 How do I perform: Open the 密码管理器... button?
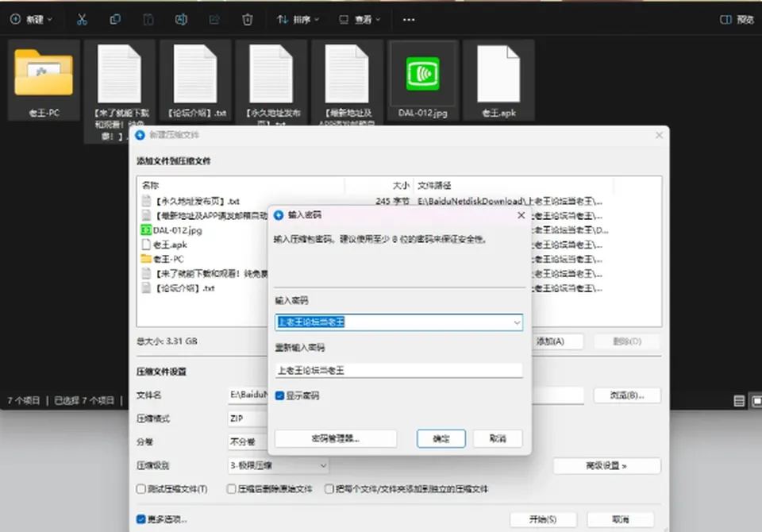pos(335,438)
